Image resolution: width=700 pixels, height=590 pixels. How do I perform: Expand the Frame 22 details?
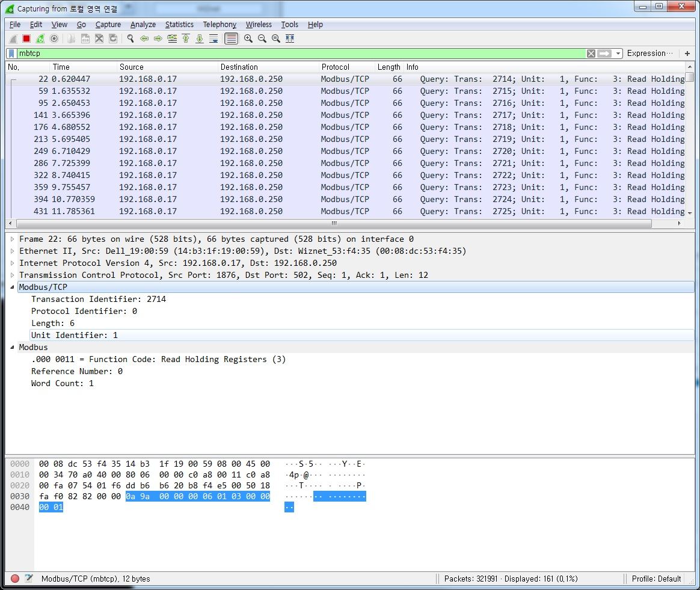[13, 239]
